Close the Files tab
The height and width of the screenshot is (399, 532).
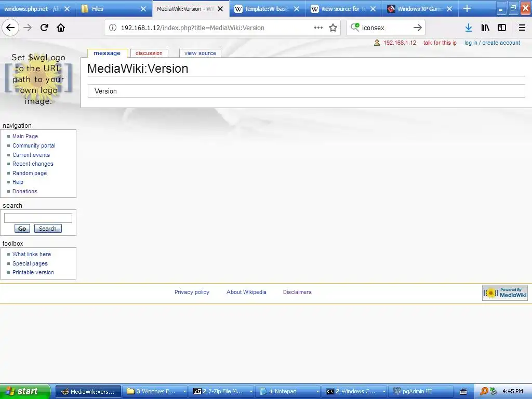(143, 9)
